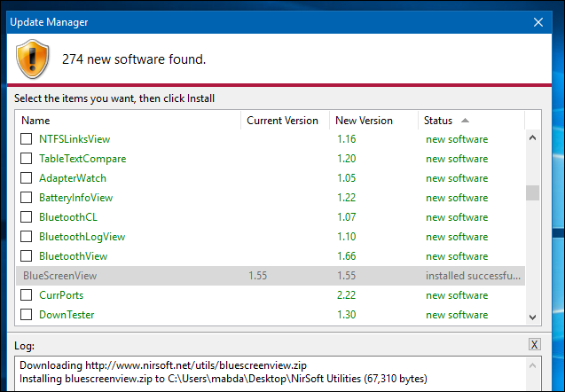Screen dimensions: 565x392
Task: Click the NTFSLinksView name text
Action: point(75,139)
